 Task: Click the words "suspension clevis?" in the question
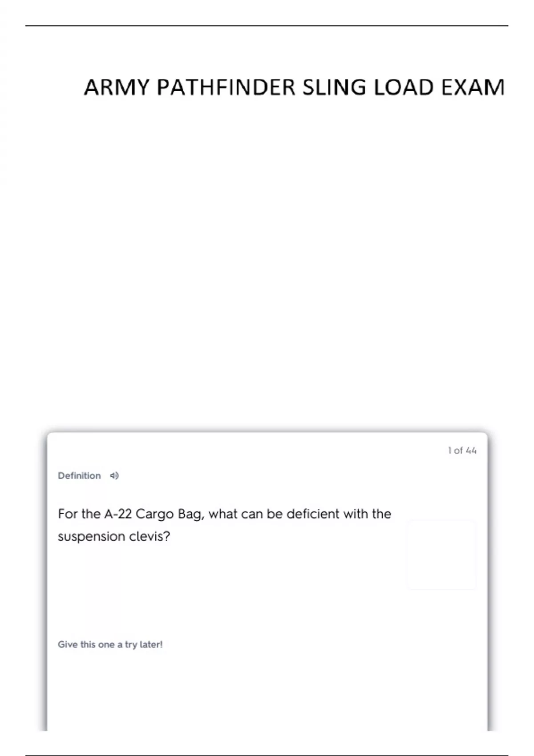point(114,536)
